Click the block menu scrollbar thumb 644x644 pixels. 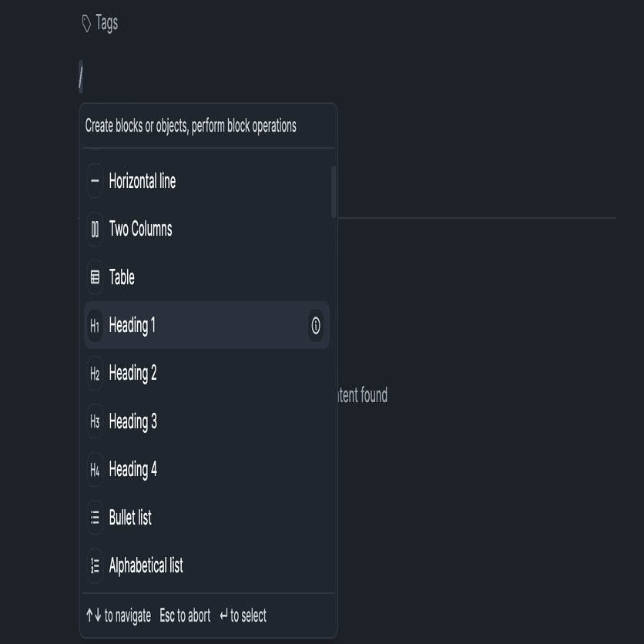(x=334, y=191)
